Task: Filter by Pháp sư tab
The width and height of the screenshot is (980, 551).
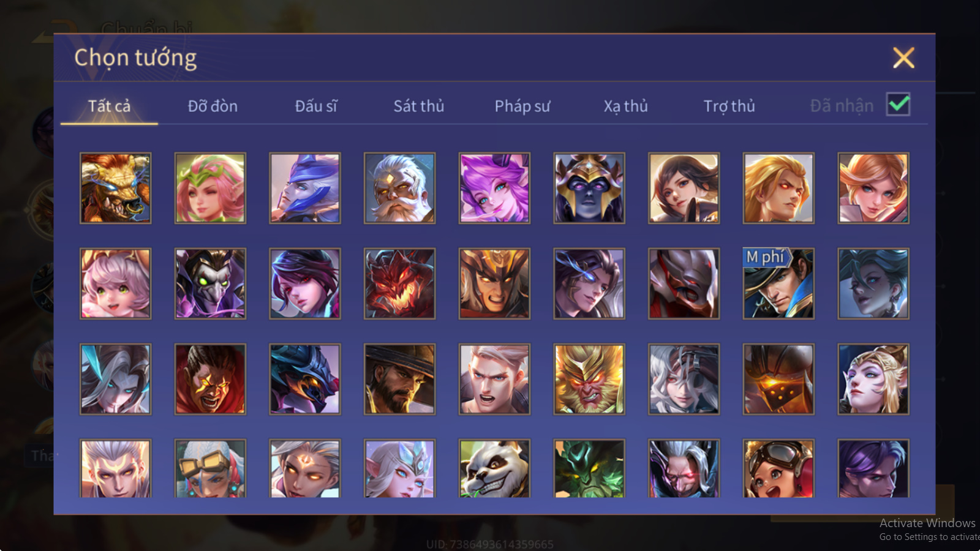Action: (x=522, y=106)
